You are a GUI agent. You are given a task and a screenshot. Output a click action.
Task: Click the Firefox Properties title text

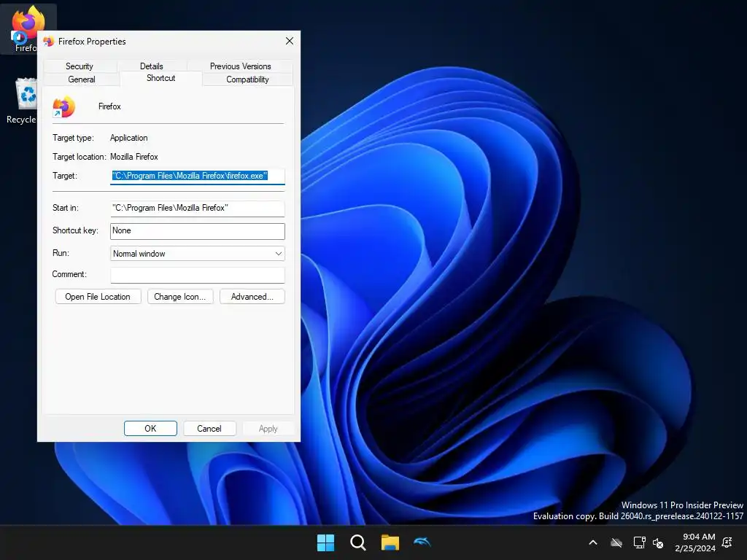pos(92,42)
